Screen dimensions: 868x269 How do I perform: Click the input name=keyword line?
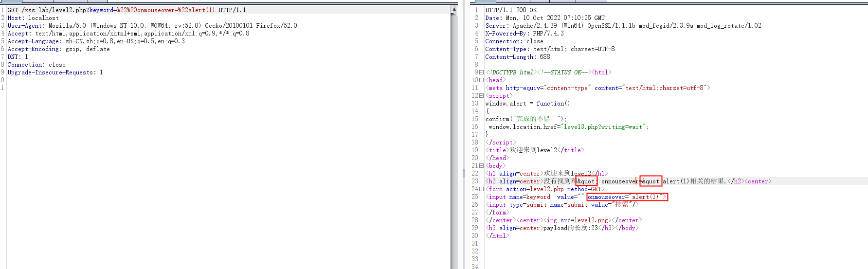[x=577, y=197]
